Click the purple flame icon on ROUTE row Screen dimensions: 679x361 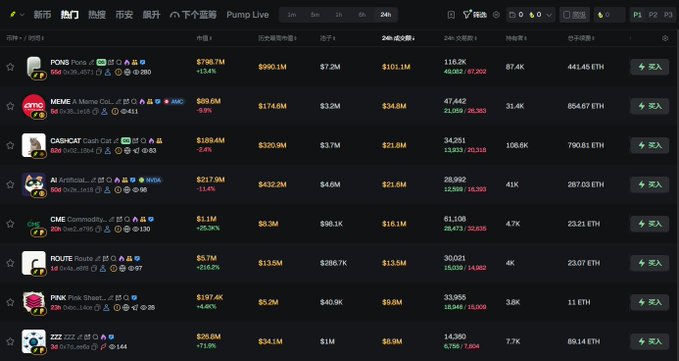pyautogui.click(x=121, y=259)
